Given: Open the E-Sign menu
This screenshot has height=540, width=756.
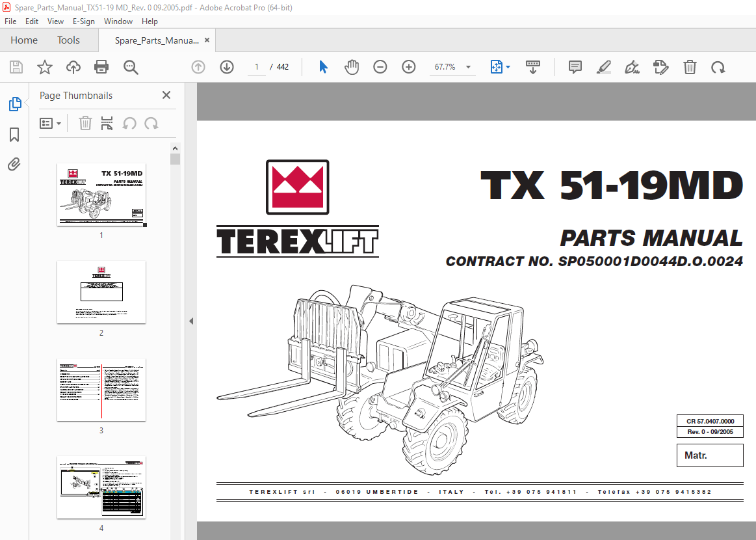Looking at the screenshot, I should [x=84, y=21].
